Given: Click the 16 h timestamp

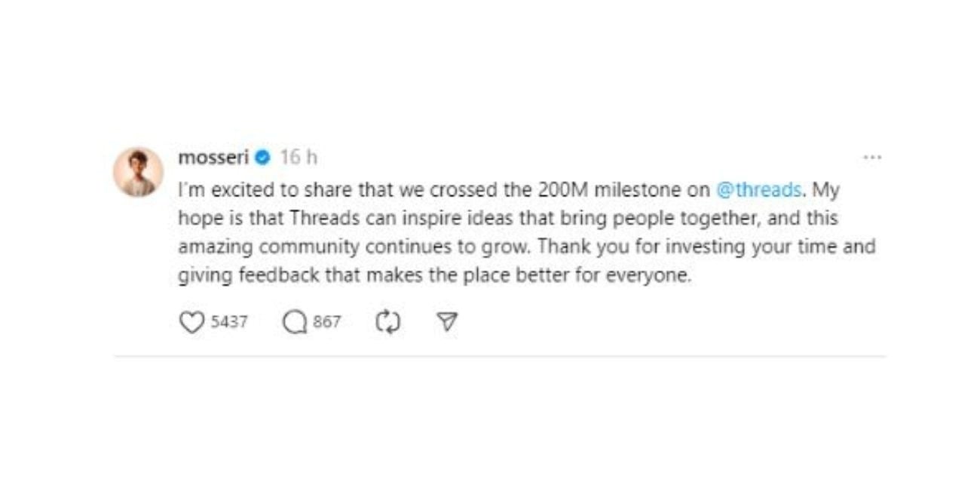Looking at the screenshot, I should tap(299, 158).
